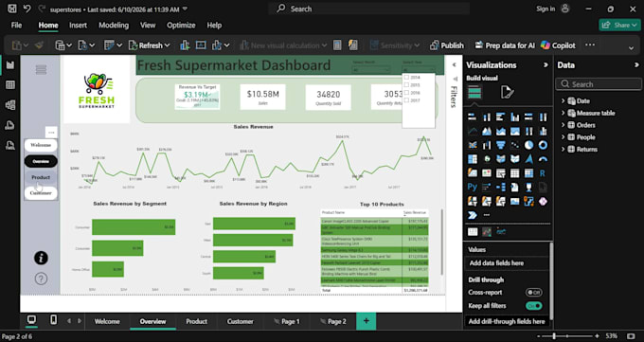Screen dimensions: 644x342
Task: Switch to the View ribbon tab
Action: coord(148,25)
